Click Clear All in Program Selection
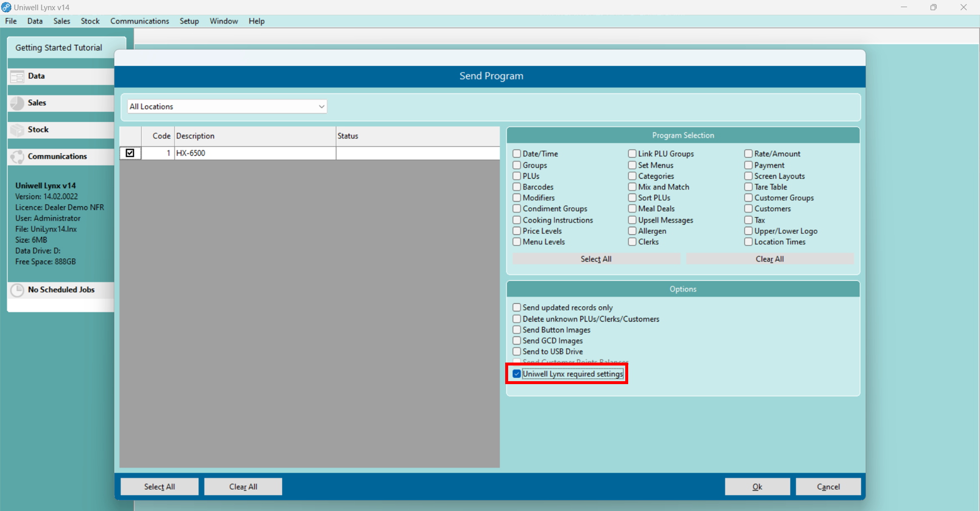This screenshot has width=980, height=511. (x=770, y=259)
